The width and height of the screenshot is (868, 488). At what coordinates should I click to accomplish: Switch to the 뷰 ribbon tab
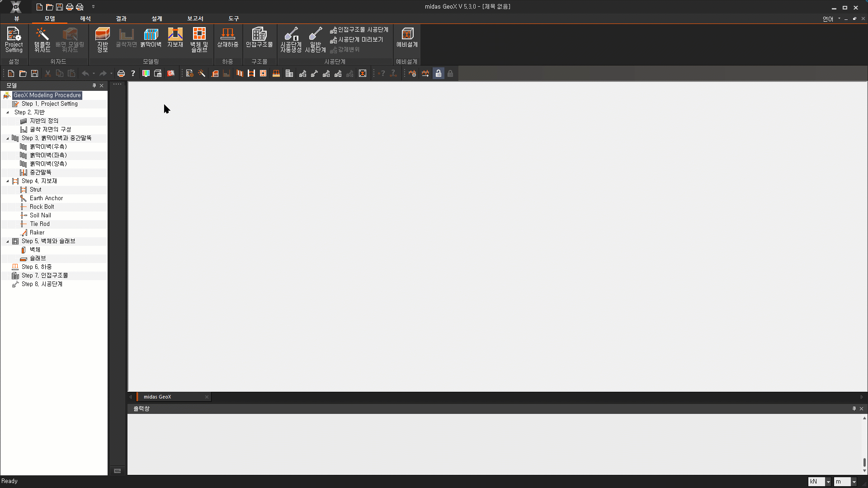(17, 19)
